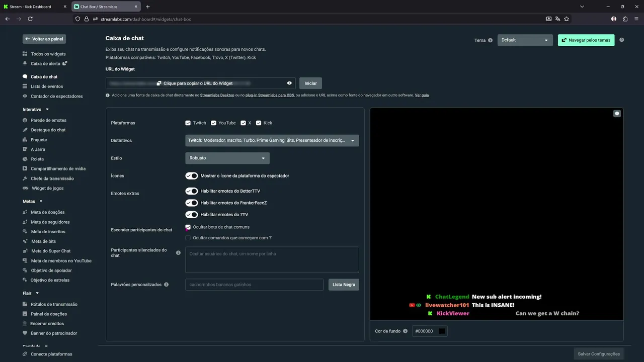Screen dimensions: 644x362
Task: Open Meta de doações widget
Action: (x=48, y=212)
